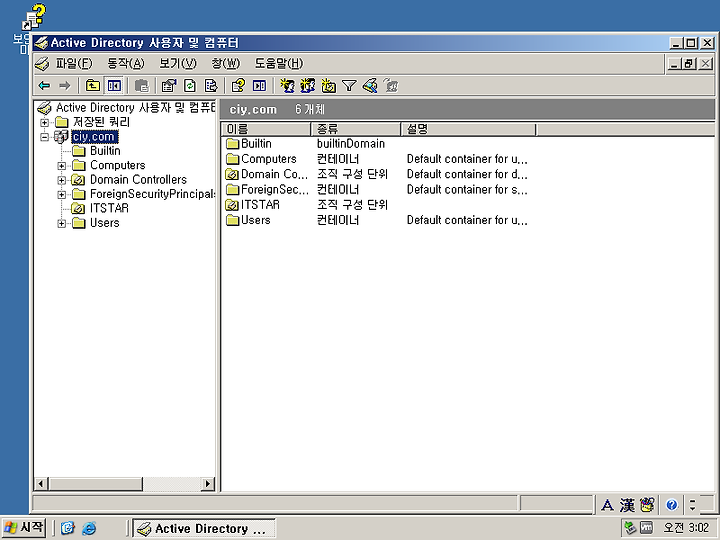Click the builtinDomain type cell
720x540 pixels.
tap(351, 144)
